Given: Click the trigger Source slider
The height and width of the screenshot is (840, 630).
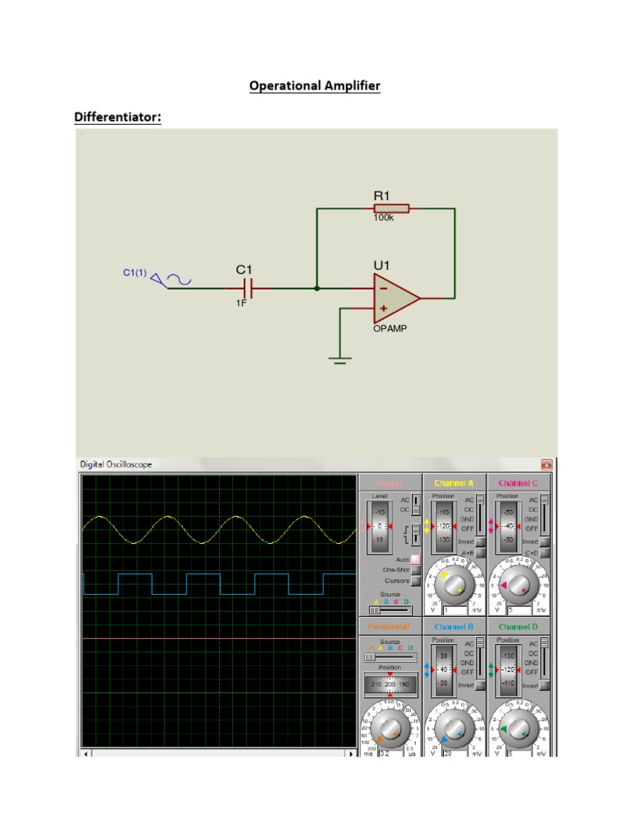Looking at the screenshot, I should coord(390,610).
